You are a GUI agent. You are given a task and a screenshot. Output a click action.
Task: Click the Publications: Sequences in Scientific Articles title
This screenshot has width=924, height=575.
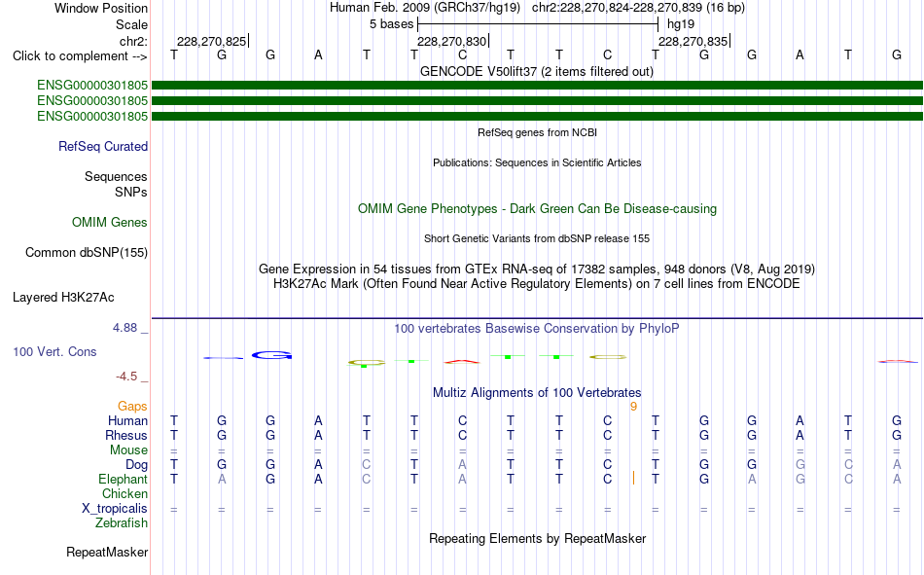537,162
